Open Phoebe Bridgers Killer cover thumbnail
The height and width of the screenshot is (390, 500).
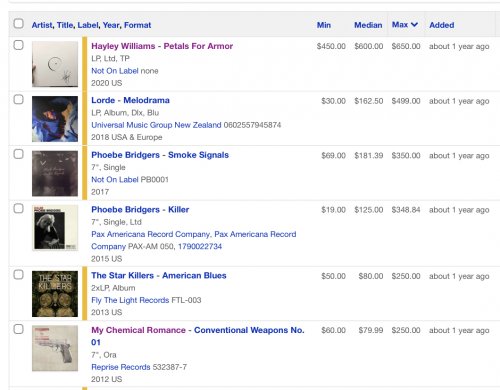point(55,228)
